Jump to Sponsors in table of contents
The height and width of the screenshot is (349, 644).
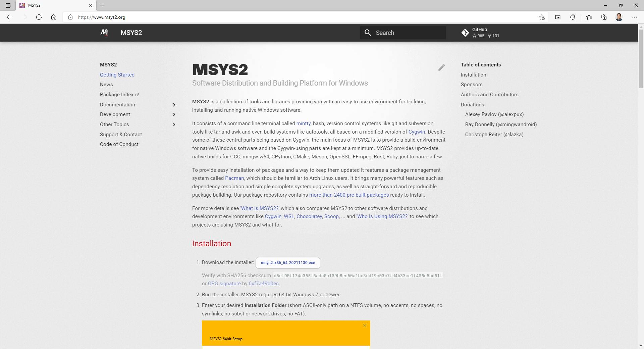click(x=472, y=85)
